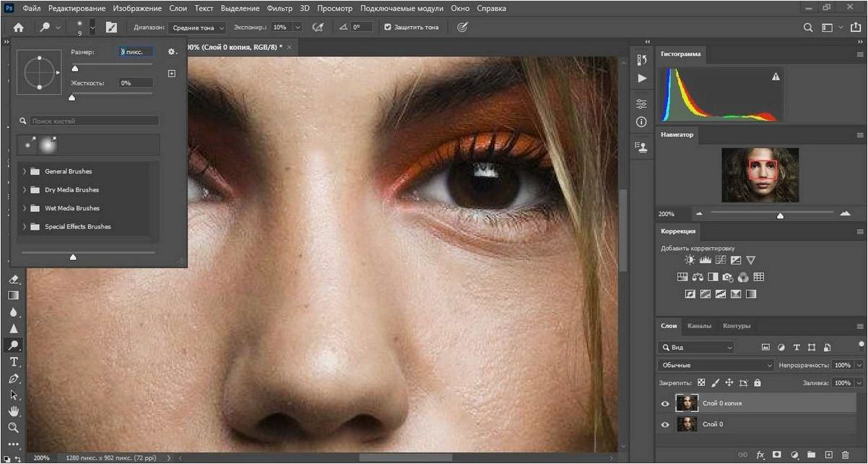The width and height of the screenshot is (868, 464).
Task: Expand the Special Effects Brushes folder
Action: [24, 226]
